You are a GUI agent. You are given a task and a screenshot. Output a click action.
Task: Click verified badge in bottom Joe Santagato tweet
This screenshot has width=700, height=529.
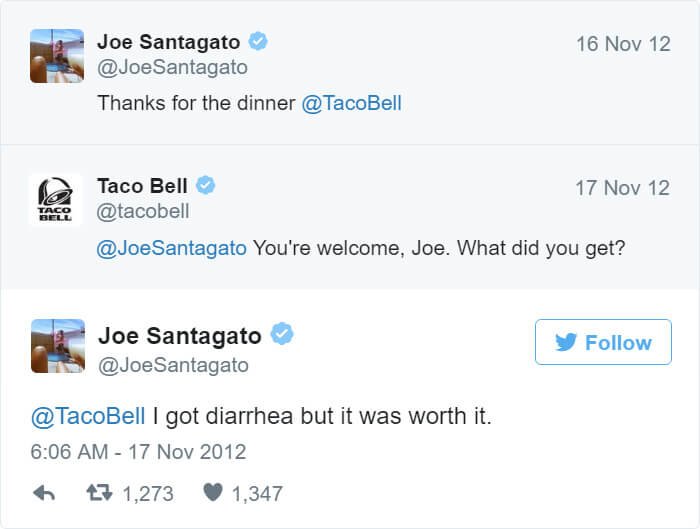282,333
